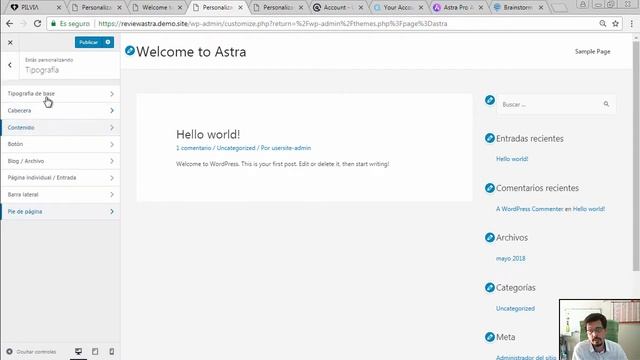The image size is (640, 360).
Task: Close the PILVIA browser tab
Action: pyautogui.click(x=59, y=7)
